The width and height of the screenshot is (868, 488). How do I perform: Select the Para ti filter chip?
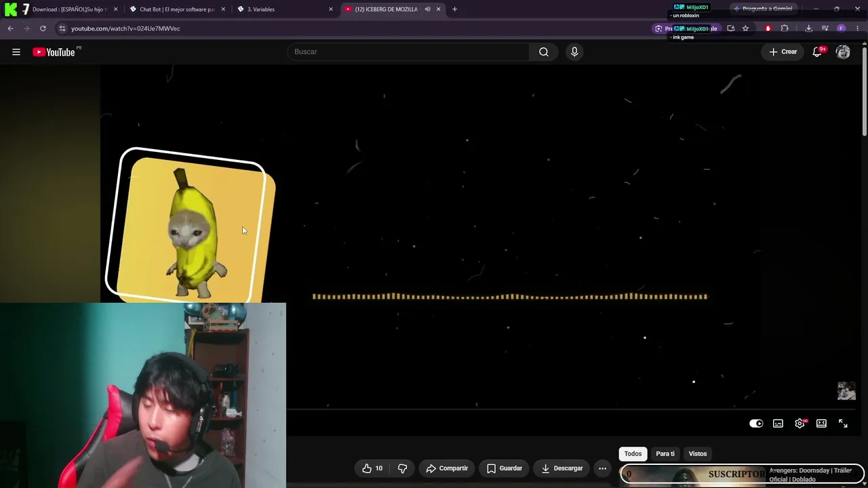665,453
